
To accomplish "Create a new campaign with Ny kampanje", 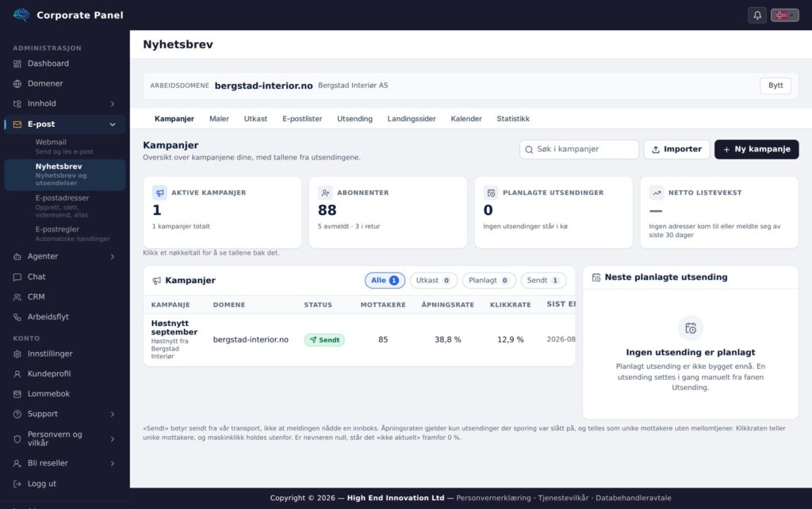I will click(756, 149).
